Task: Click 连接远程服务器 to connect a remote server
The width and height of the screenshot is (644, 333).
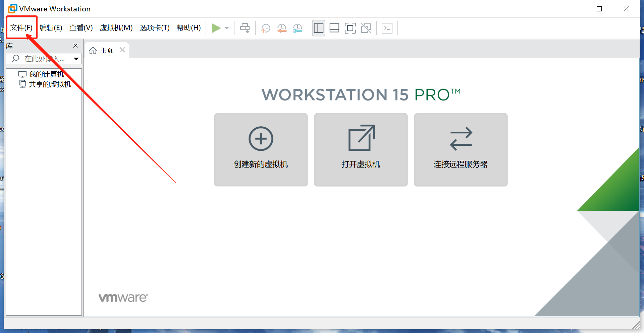Action: (x=460, y=150)
